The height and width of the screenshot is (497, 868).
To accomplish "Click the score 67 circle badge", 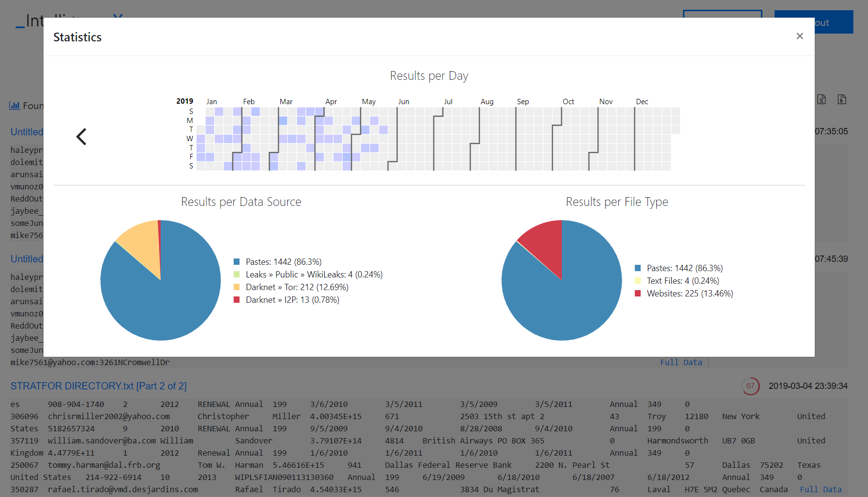I will [x=750, y=386].
